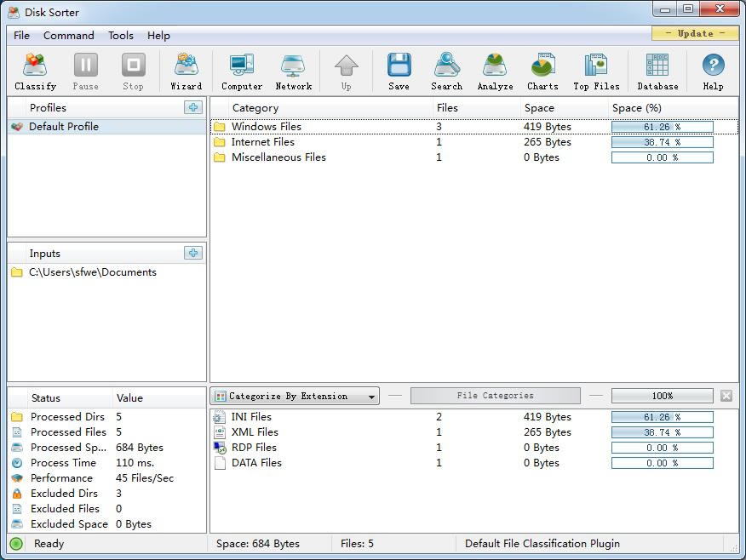This screenshot has height=560, width=746.
Task: Click the green Ready status indicator
Action: 16,543
